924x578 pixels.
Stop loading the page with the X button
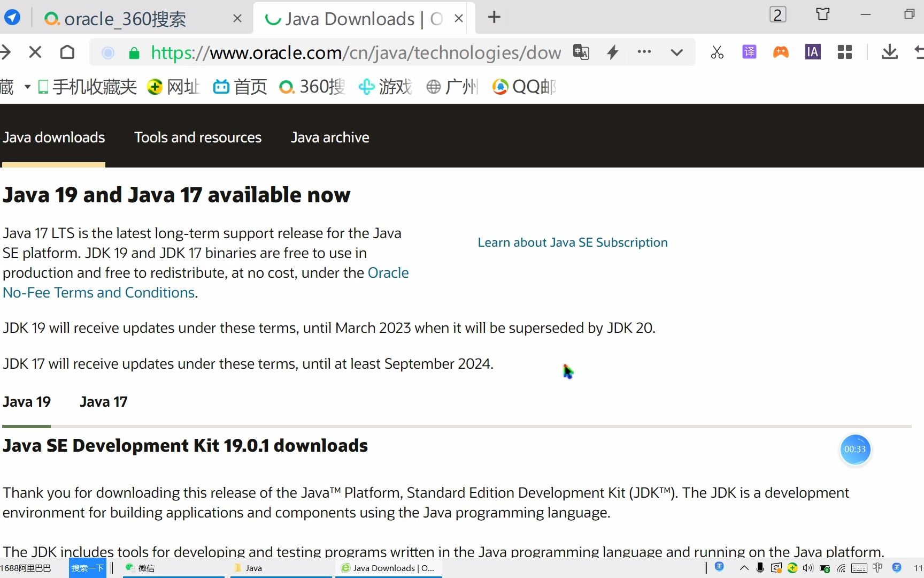(35, 52)
